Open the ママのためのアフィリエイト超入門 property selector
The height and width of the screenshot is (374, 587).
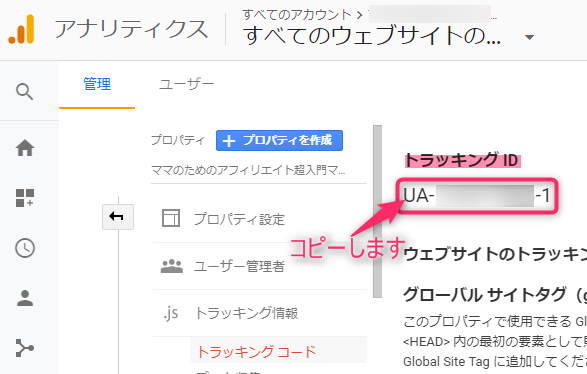click(248, 171)
